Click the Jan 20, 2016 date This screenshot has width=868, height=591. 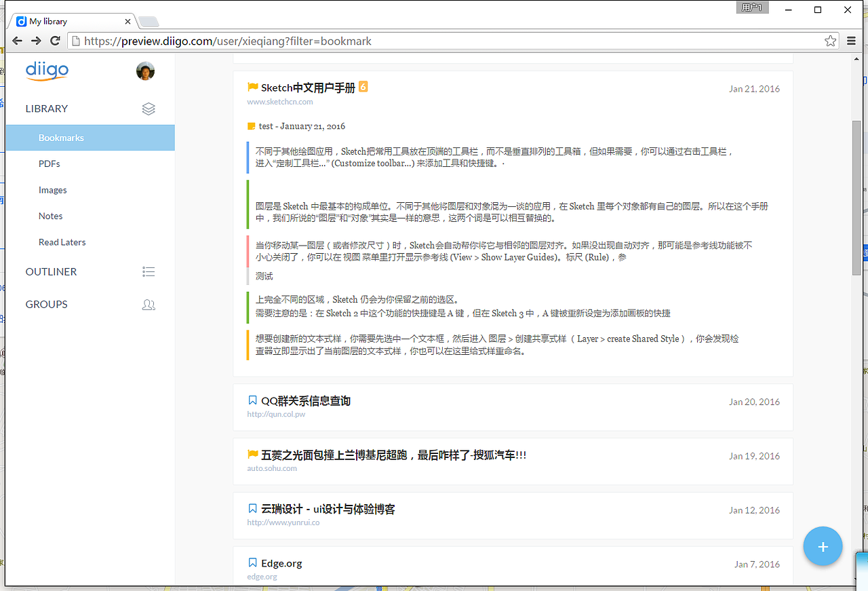click(x=754, y=402)
